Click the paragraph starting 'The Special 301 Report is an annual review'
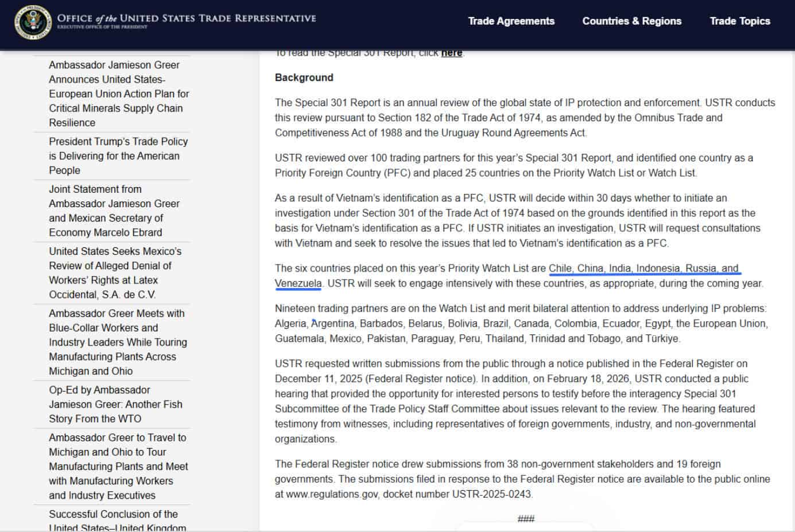The width and height of the screenshot is (795, 532). pos(525,118)
